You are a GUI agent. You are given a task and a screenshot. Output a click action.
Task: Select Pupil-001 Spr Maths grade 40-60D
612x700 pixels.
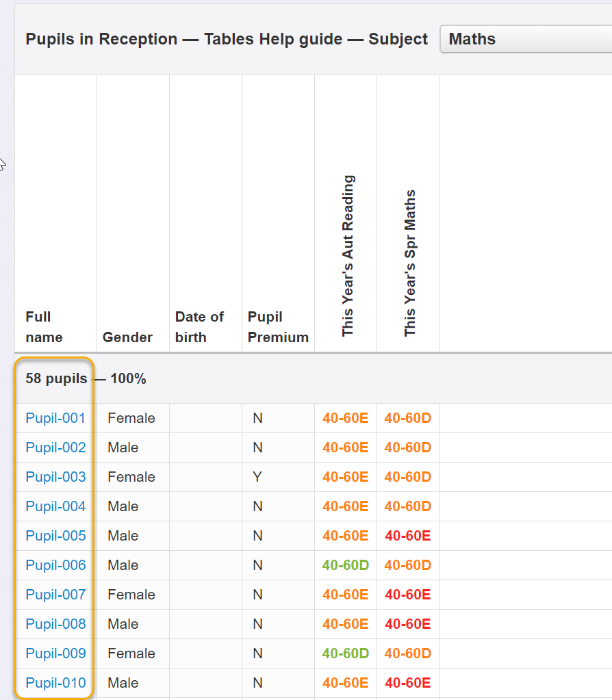(x=408, y=418)
